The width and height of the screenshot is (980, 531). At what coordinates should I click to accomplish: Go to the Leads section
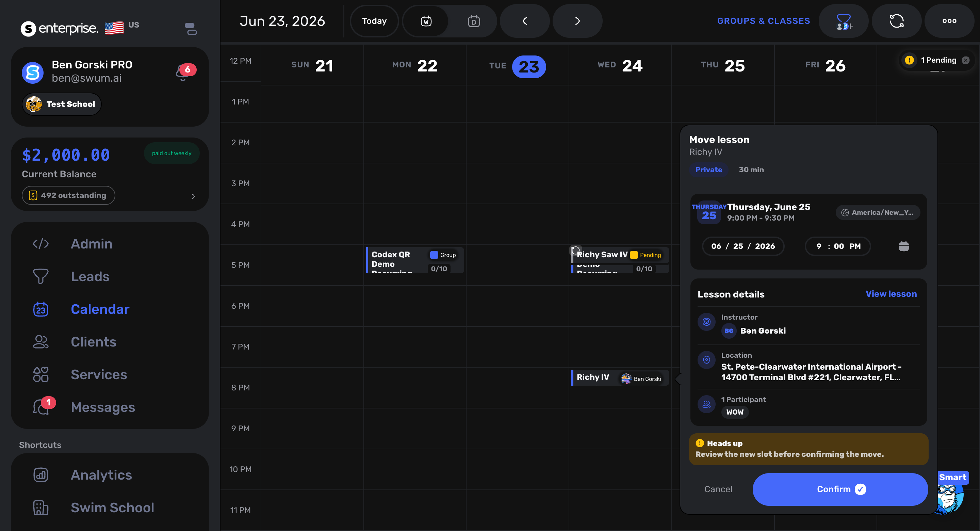(x=90, y=276)
